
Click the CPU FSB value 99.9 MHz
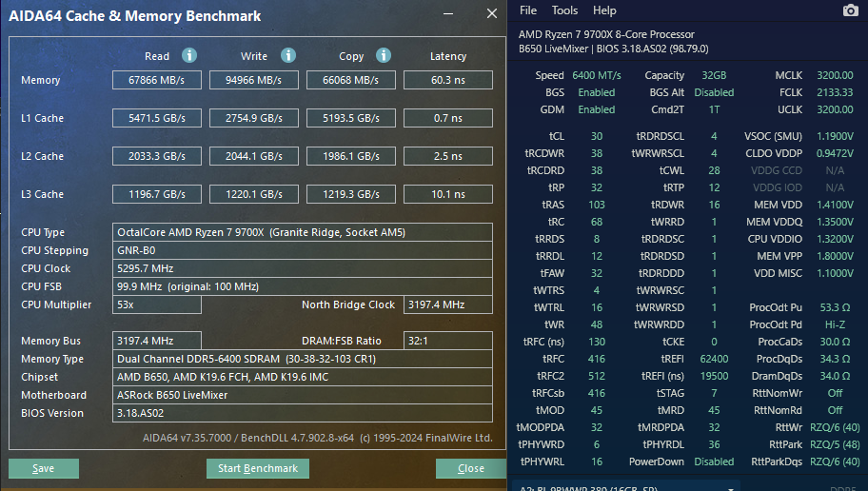pos(303,286)
